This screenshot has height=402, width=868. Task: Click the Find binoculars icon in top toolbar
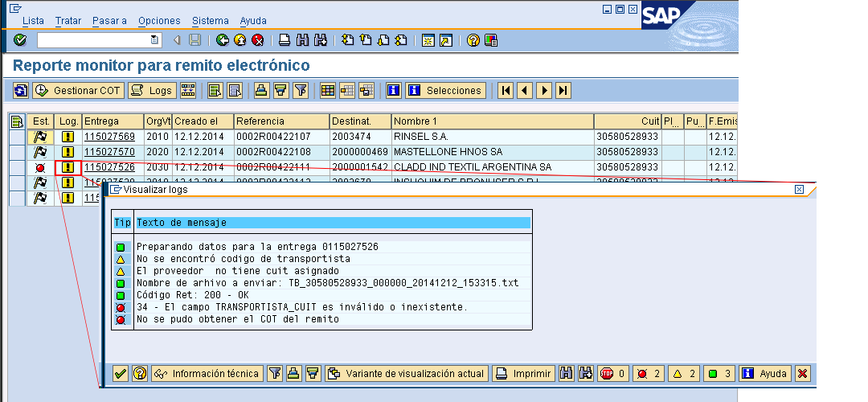pyautogui.click(x=302, y=40)
